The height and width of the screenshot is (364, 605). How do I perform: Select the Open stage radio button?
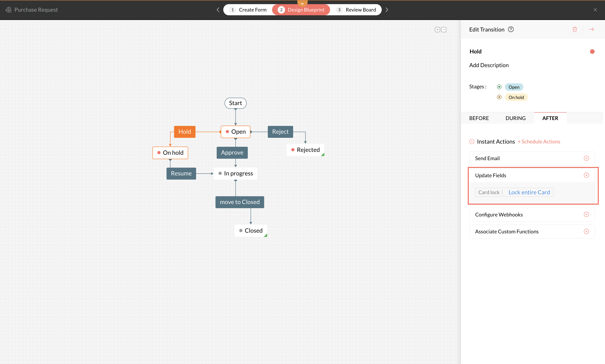[x=499, y=87]
